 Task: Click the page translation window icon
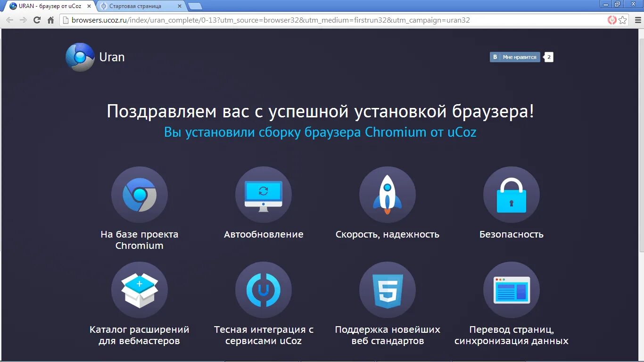click(x=512, y=290)
